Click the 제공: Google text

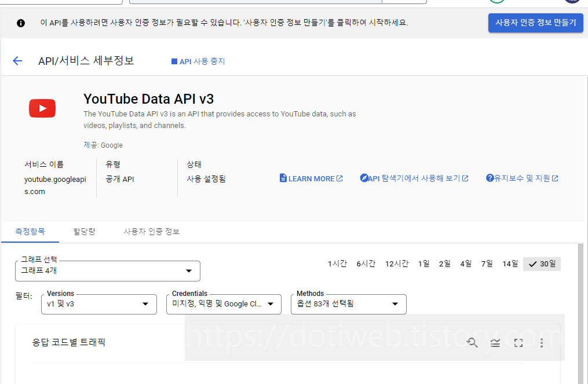coord(103,145)
